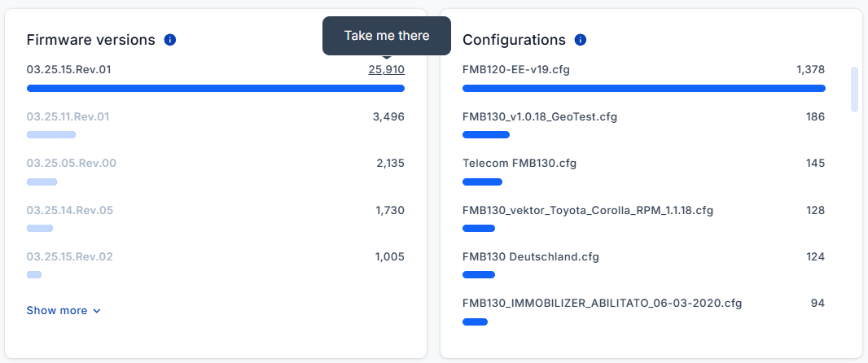This screenshot has height=363, width=868.
Task: Open the 25,910 devices count link
Action: (386, 70)
